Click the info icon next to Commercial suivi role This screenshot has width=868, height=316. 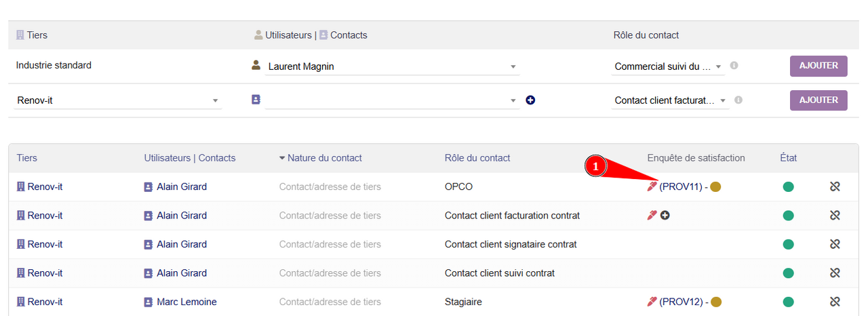pos(734,66)
